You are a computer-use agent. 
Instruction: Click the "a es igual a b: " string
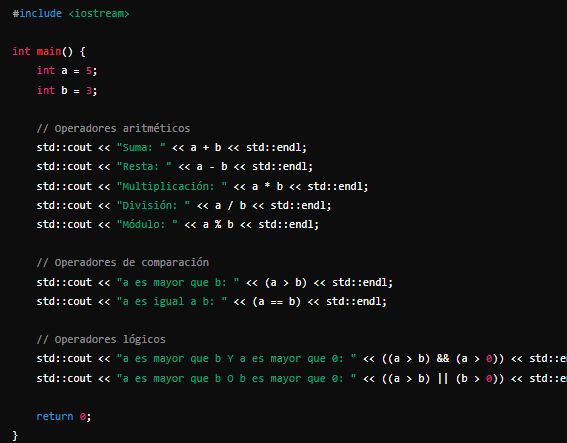pyautogui.click(x=172, y=302)
